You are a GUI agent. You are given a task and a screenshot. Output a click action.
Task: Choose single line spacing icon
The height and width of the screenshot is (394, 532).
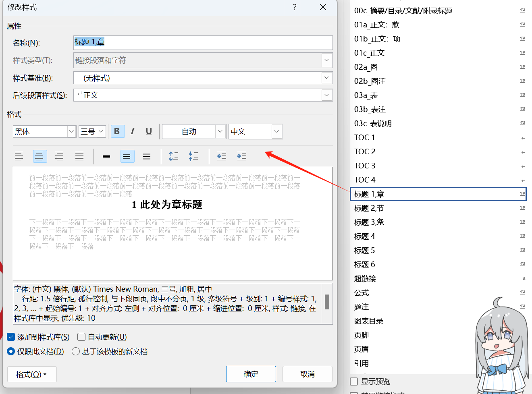point(106,156)
